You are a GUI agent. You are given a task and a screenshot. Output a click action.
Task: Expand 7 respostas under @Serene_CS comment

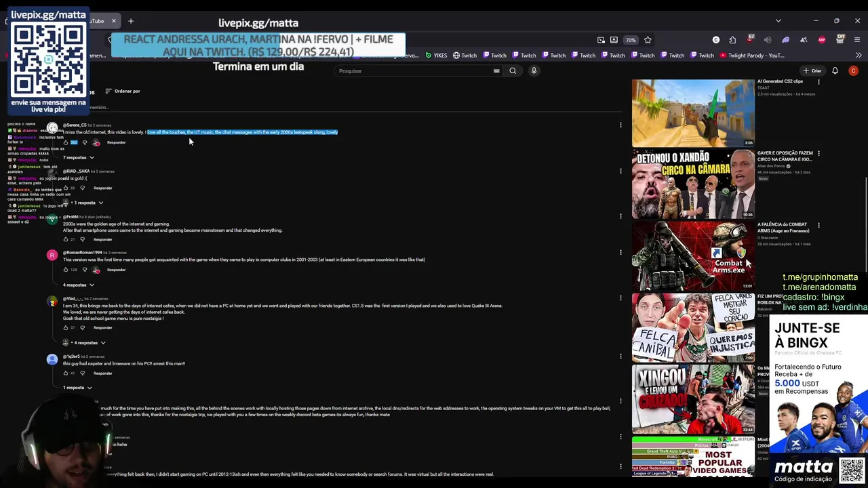(x=79, y=157)
